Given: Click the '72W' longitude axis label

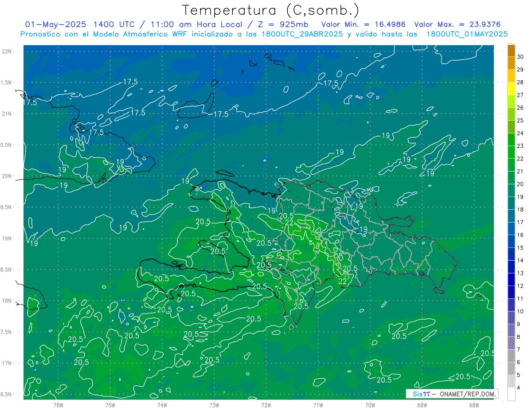Looking at the screenshot, I should tap(266, 405).
